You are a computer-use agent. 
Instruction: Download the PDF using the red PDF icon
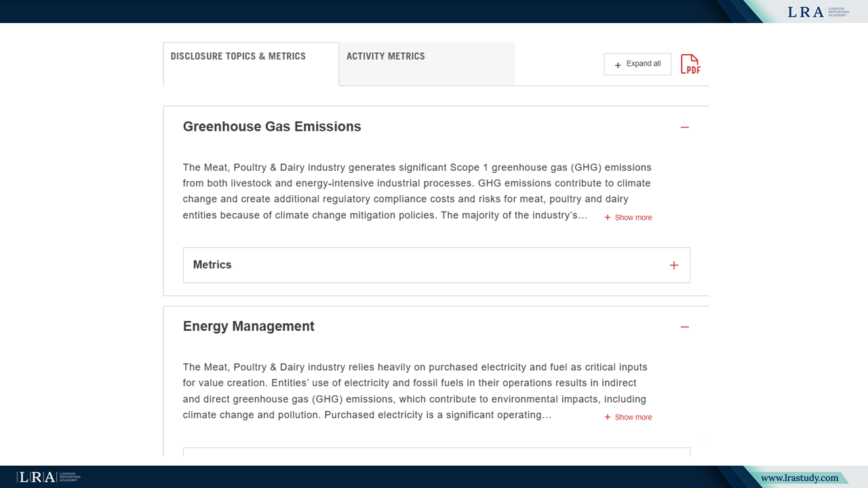(690, 64)
